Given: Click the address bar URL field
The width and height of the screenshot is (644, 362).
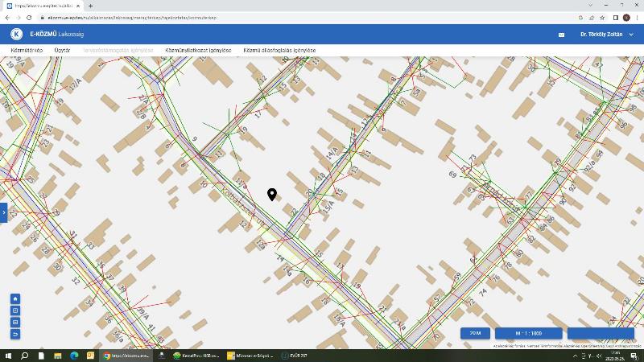Looking at the screenshot, I should (x=308, y=18).
